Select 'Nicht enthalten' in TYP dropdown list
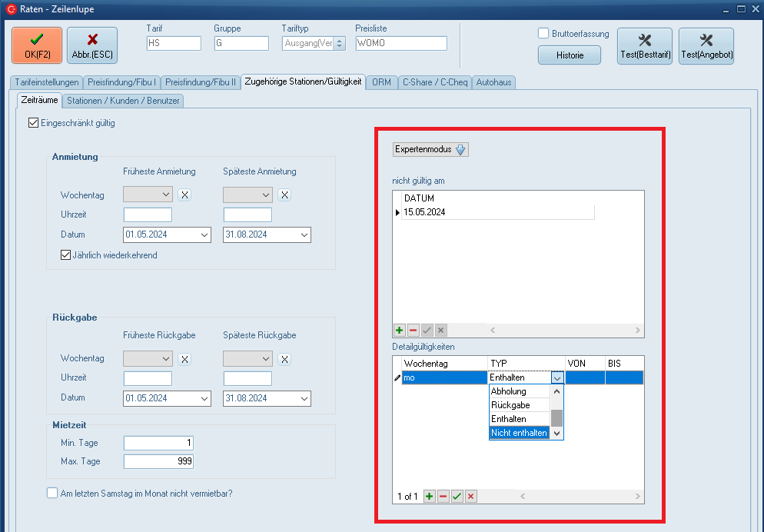The width and height of the screenshot is (764, 532). [519, 433]
